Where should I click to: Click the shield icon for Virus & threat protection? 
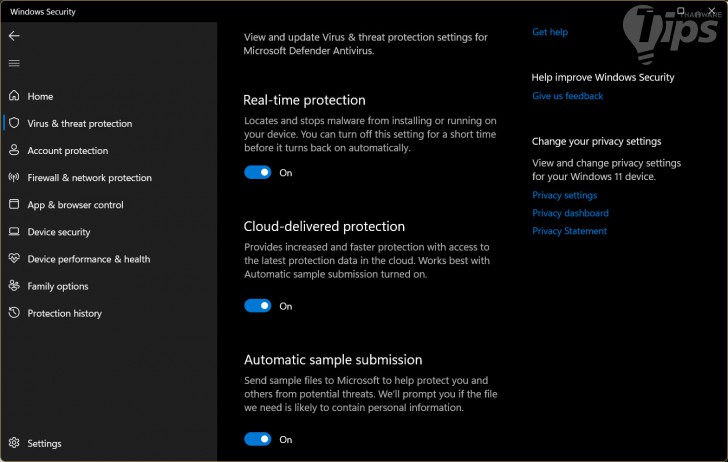pyautogui.click(x=14, y=123)
